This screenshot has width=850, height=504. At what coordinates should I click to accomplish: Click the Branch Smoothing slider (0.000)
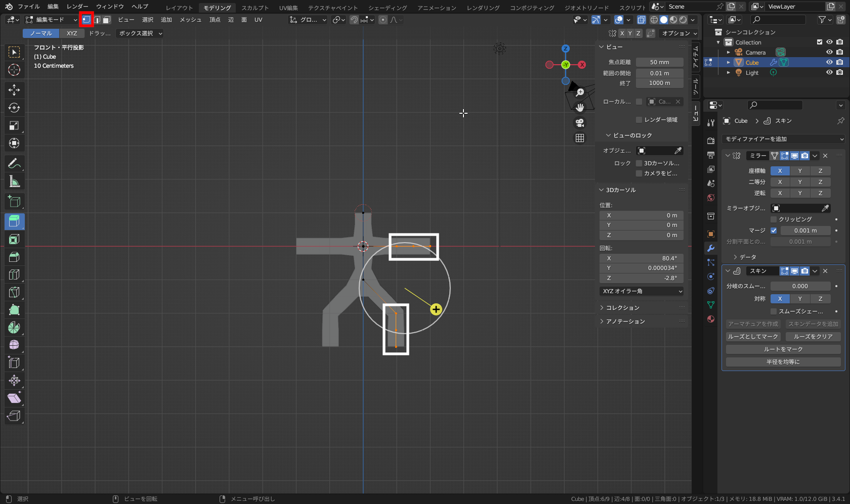click(x=800, y=286)
